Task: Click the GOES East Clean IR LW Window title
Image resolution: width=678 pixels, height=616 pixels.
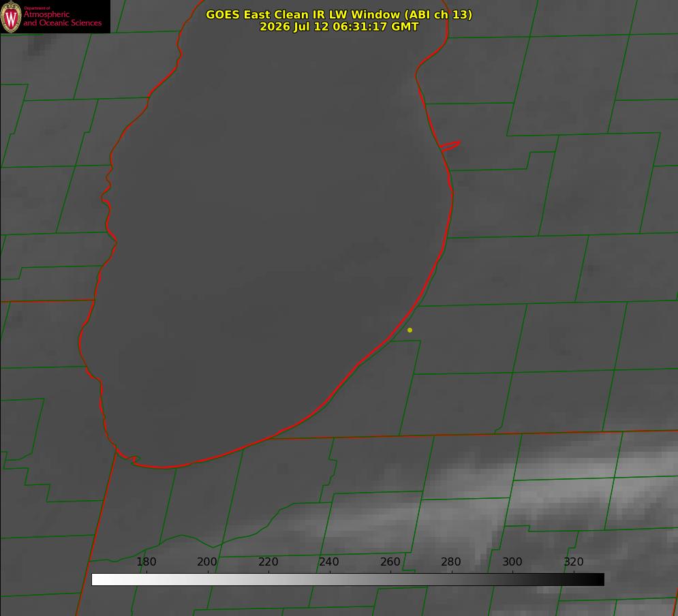Action: point(339,14)
